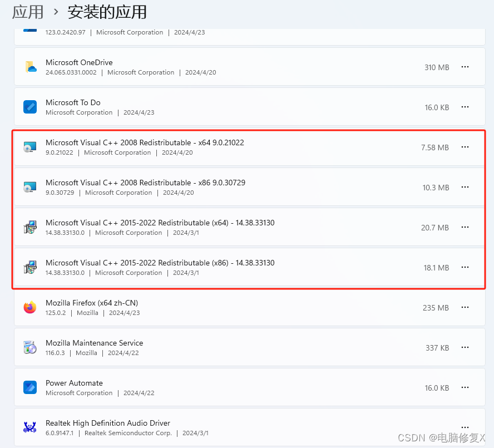Click the 16.0 KB size of Microsoft To Do
Screen dimensions: 494x448
point(437,107)
